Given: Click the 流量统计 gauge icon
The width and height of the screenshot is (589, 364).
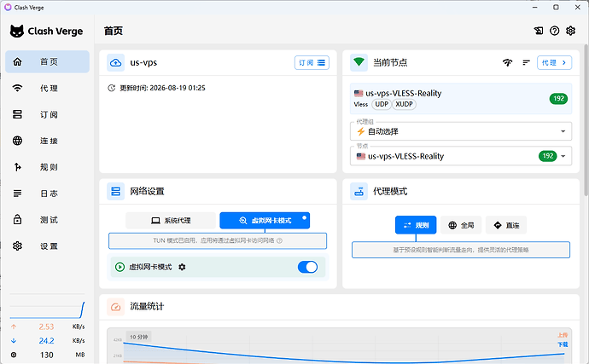Looking at the screenshot, I should tap(116, 307).
